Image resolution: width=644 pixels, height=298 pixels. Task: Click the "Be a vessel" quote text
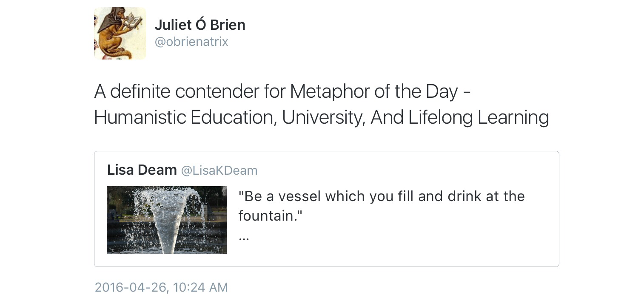(x=280, y=196)
